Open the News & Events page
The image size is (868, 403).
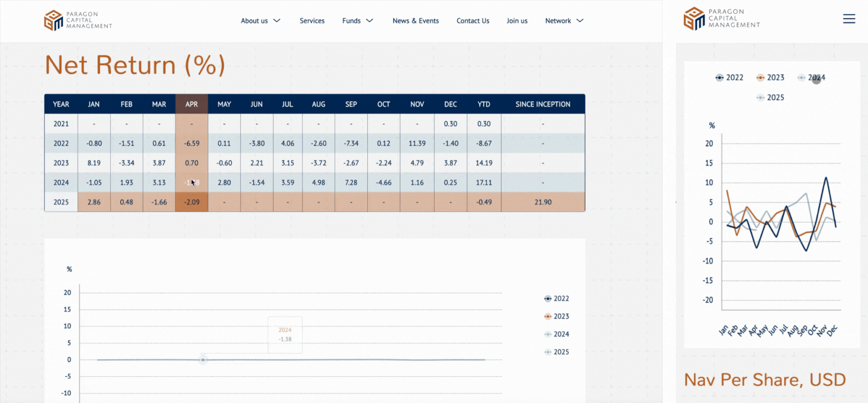tap(415, 20)
